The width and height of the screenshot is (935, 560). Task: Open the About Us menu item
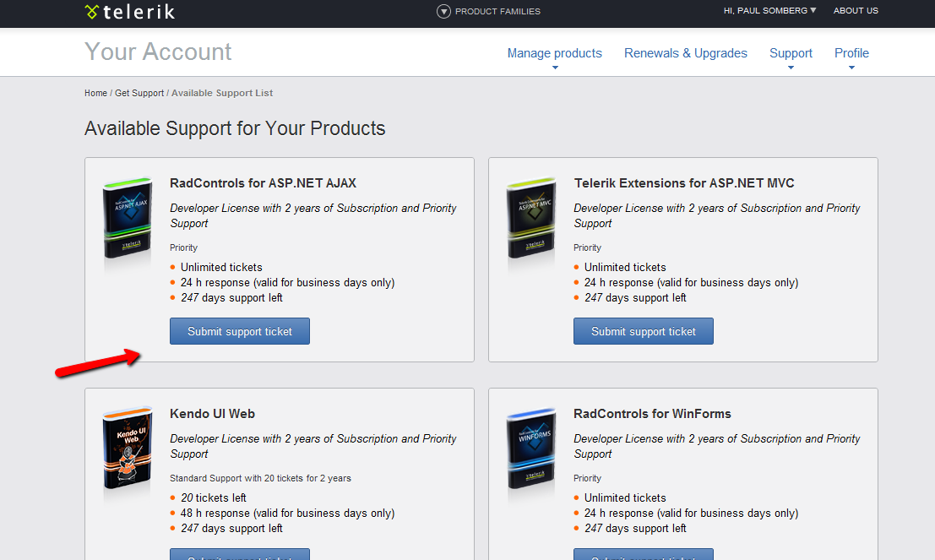[856, 11]
